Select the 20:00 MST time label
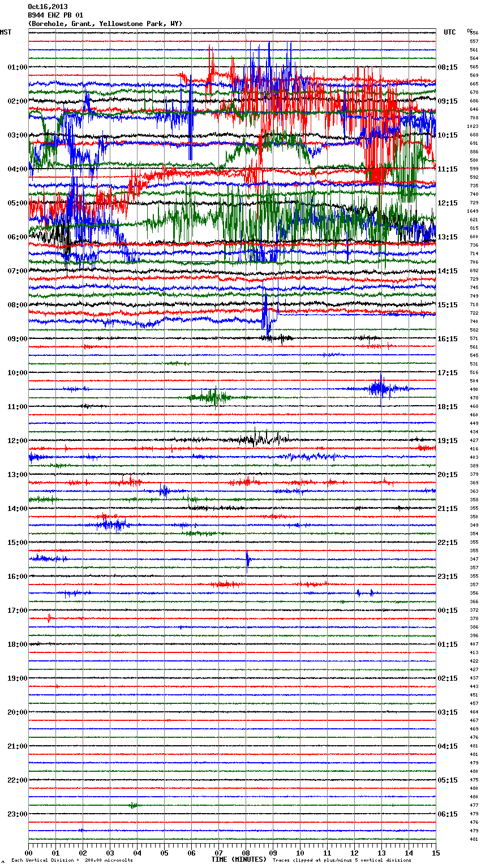 pyautogui.click(x=18, y=712)
